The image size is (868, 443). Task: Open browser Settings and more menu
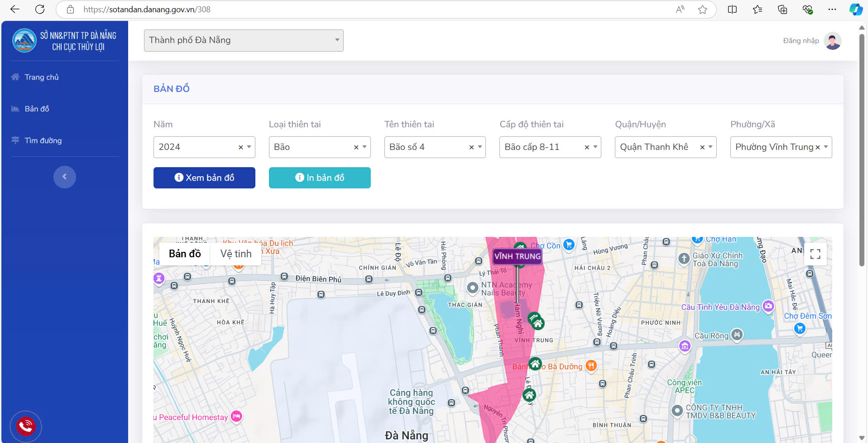[x=832, y=9]
